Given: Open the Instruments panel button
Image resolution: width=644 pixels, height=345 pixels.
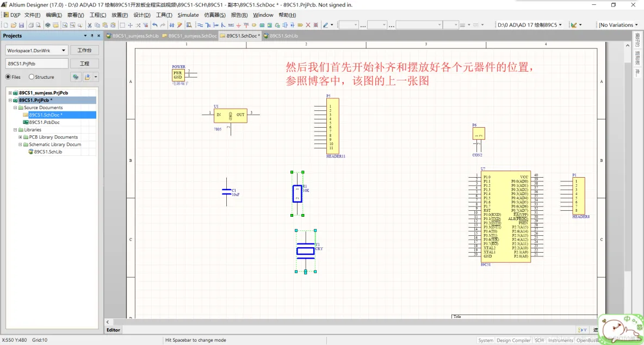Looking at the screenshot, I should tap(560, 341).
